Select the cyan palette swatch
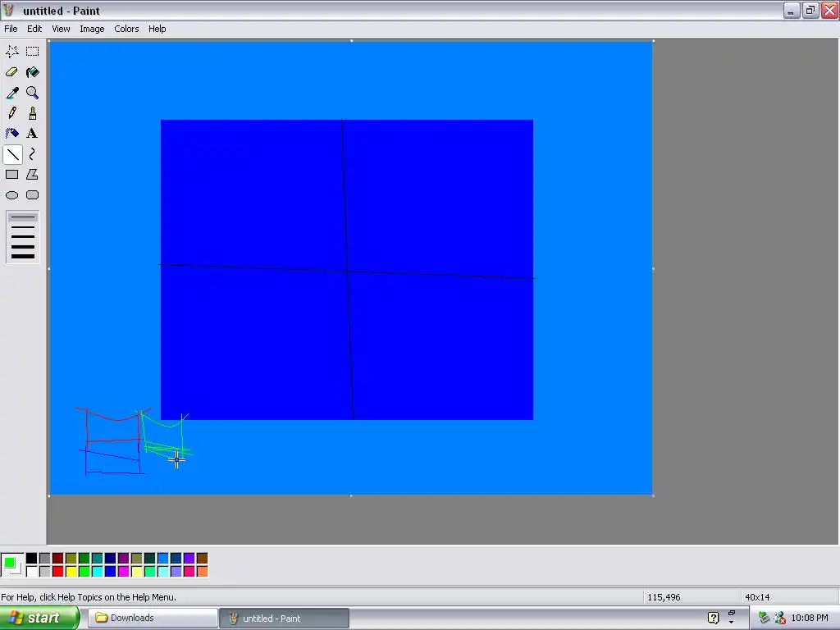The height and width of the screenshot is (630, 840). 97,572
